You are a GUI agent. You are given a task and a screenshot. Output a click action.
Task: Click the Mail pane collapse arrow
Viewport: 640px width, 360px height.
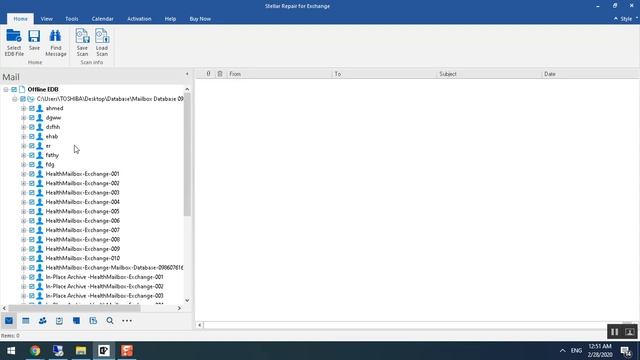click(x=187, y=74)
